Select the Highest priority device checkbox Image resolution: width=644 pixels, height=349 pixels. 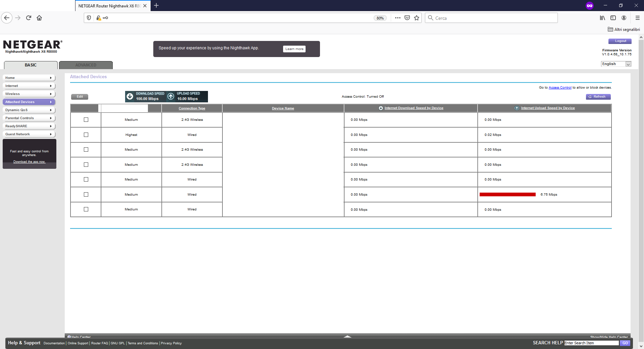pyautogui.click(x=86, y=135)
